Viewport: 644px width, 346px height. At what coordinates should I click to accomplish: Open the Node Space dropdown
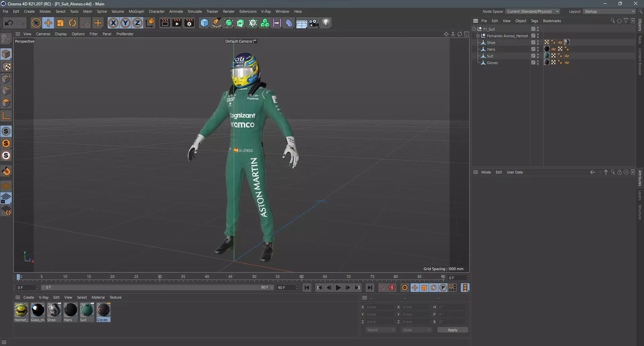532,11
